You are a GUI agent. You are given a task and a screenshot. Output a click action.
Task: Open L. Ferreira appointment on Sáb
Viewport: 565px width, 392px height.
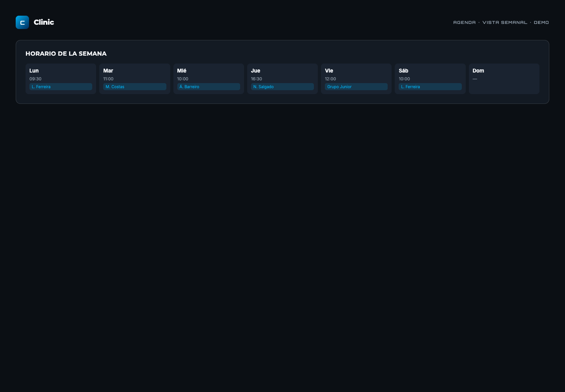tap(430, 87)
